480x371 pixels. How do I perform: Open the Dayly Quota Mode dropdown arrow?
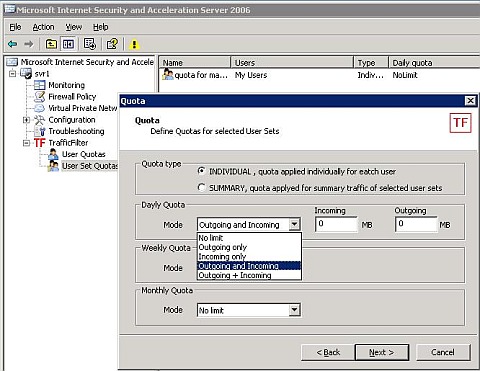click(294, 224)
